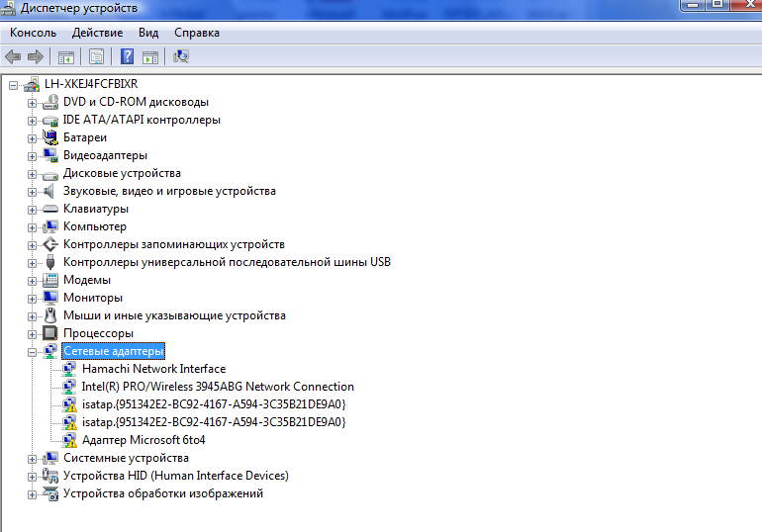Expand Контроллеры универсальной последовательной шины USB
The image size is (762, 532).
[x=32, y=263]
